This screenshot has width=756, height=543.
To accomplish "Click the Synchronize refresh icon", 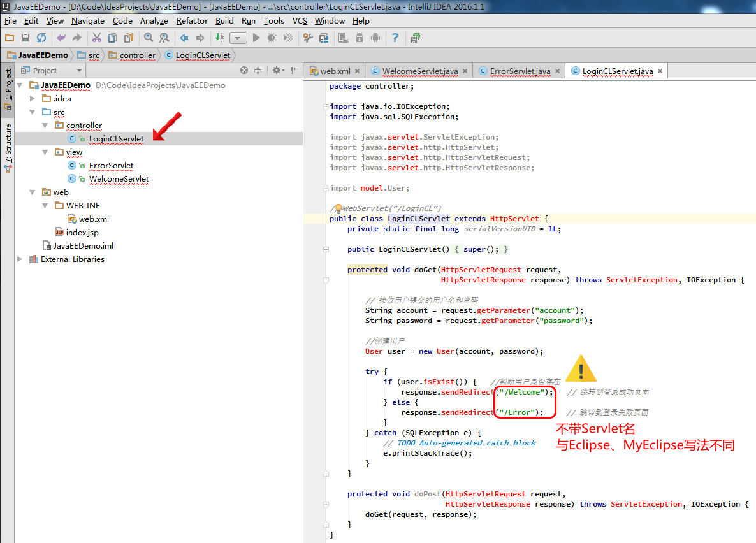I will click(x=41, y=38).
